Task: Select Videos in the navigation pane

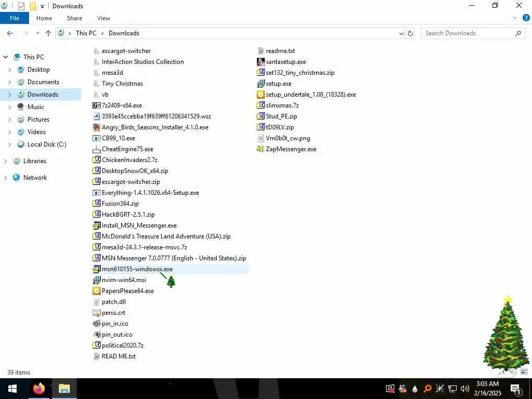Action: [37, 132]
